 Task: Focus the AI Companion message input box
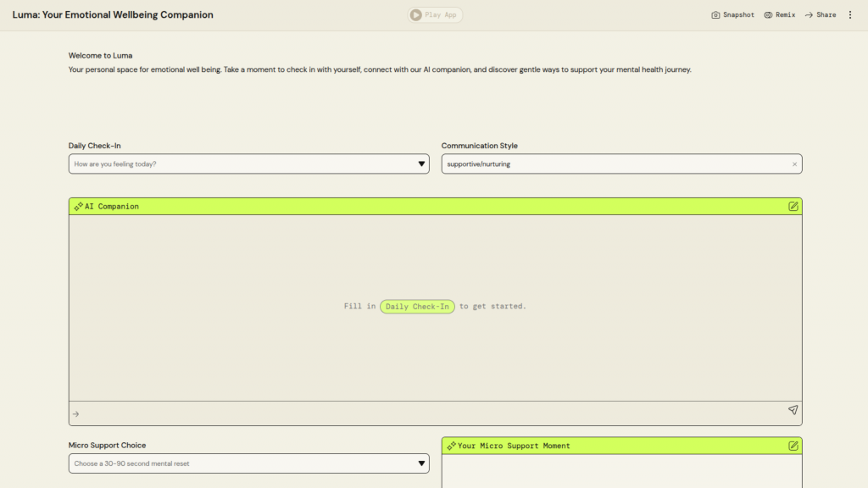coord(424,413)
